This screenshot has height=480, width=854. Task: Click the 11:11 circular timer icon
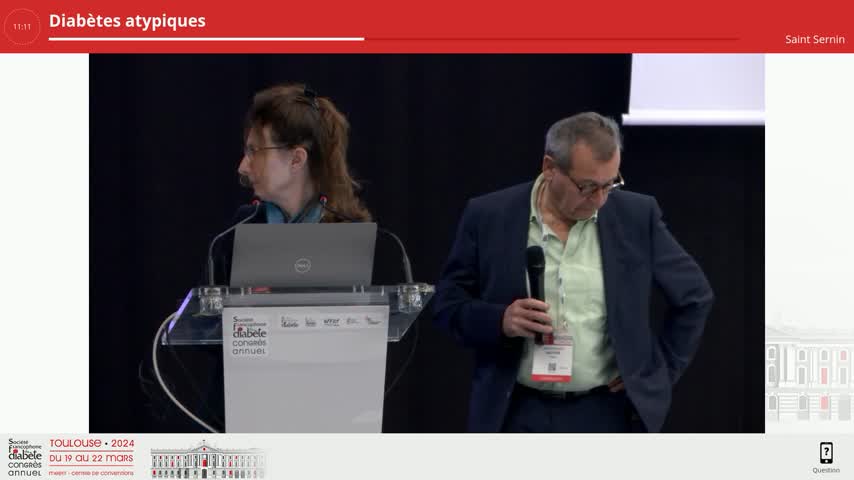click(22, 27)
